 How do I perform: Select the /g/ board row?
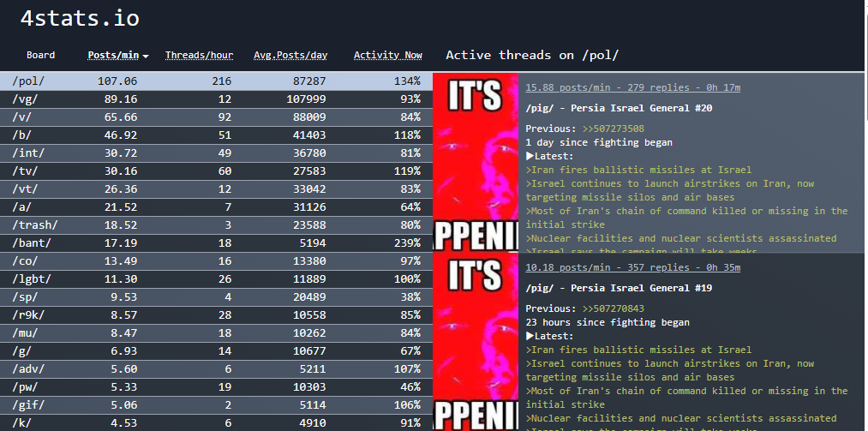pyautogui.click(x=216, y=350)
